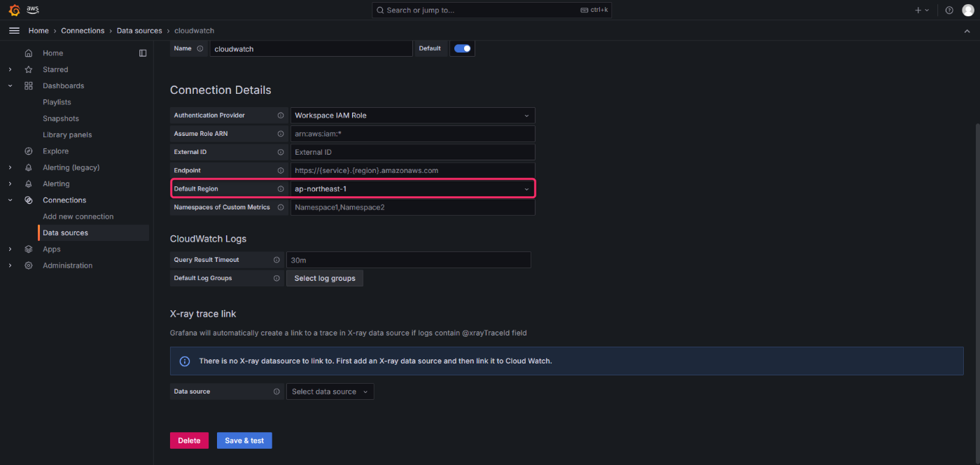
Task: Open Explore in the sidebar
Action: [55, 151]
